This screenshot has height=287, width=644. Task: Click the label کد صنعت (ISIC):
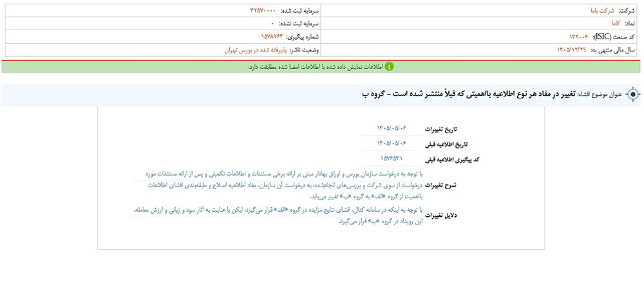tap(614, 37)
